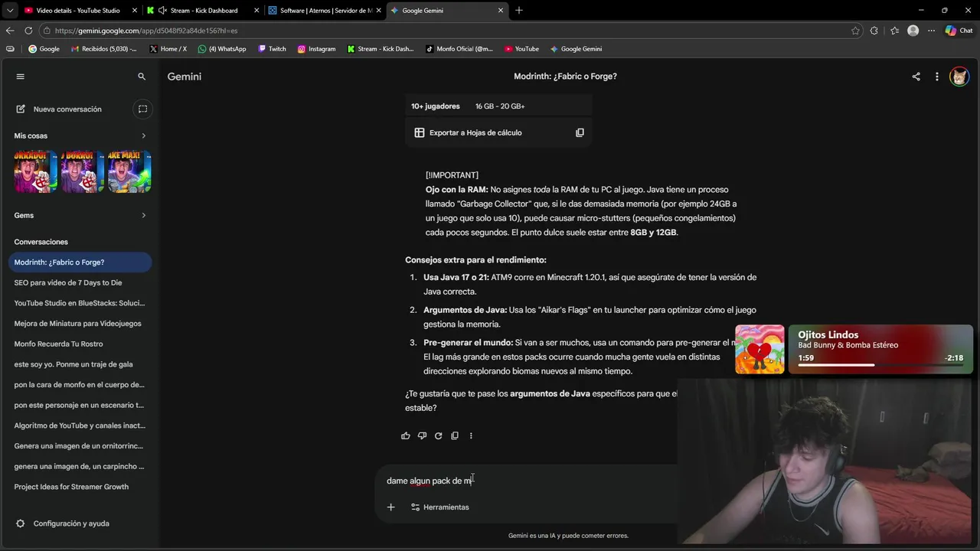Open browser profile icon
The height and width of the screenshot is (551, 980).
913,31
